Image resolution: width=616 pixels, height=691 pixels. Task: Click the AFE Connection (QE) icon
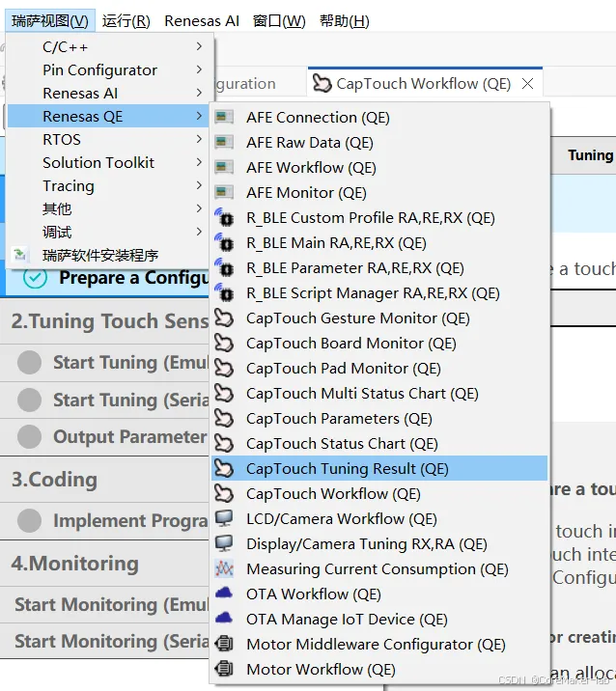point(224,117)
